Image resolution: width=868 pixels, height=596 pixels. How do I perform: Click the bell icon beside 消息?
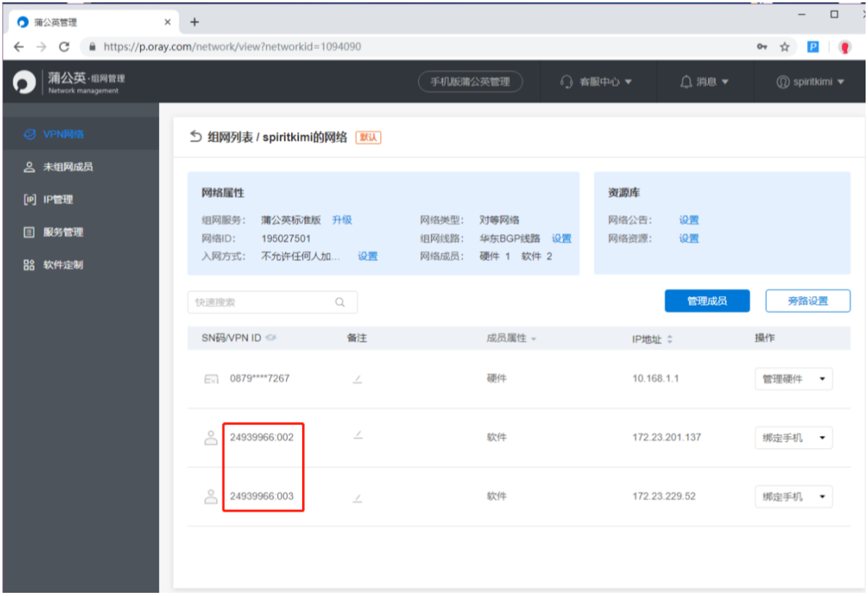coord(686,82)
